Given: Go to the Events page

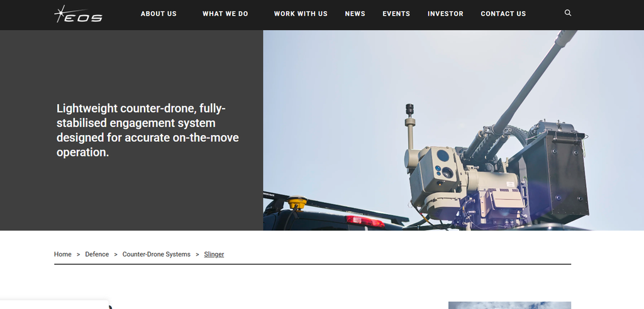Looking at the screenshot, I should 396,14.
